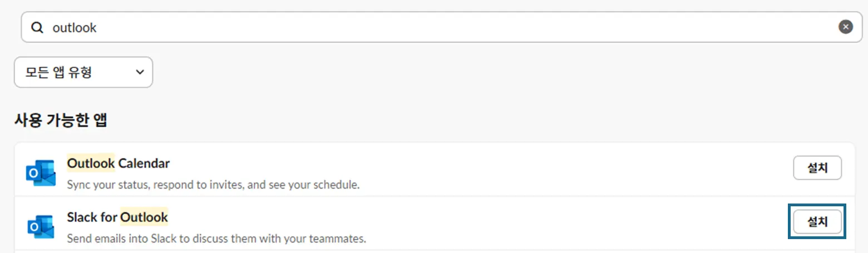Open the Slack for Outlook app title
Viewport: 868px width, 253px height.
[117, 217]
